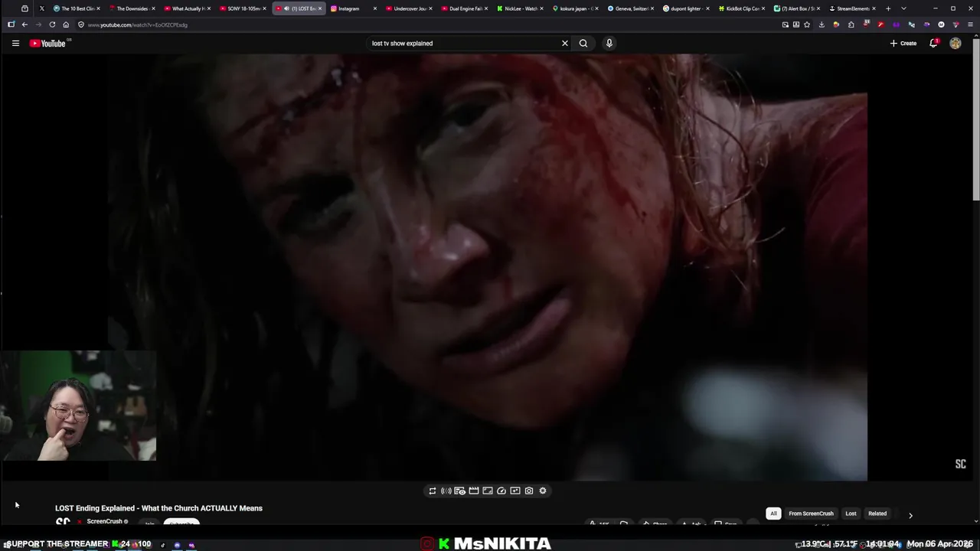Open the extensions puzzle icon
The width and height of the screenshot is (980, 551).
click(x=851, y=24)
